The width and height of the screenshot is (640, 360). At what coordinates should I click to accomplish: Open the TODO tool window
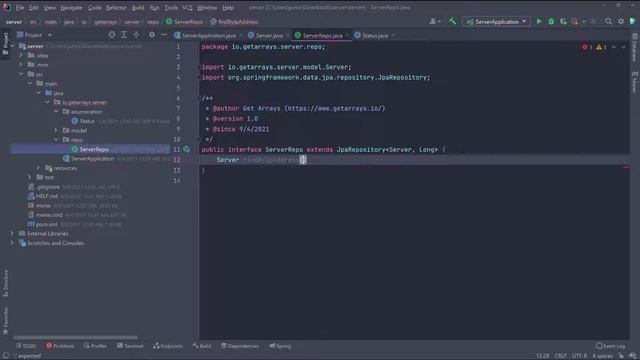coord(26,346)
